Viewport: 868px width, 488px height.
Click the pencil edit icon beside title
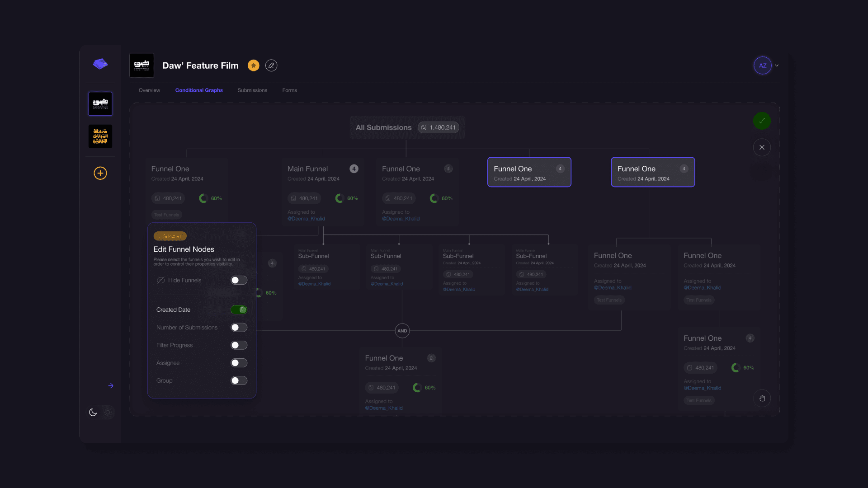tap(271, 66)
